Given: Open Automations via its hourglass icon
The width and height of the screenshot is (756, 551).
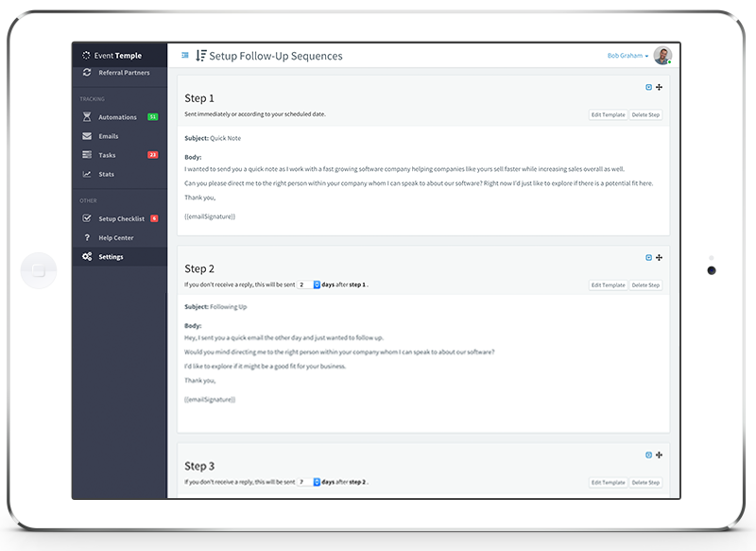Looking at the screenshot, I should (x=87, y=117).
